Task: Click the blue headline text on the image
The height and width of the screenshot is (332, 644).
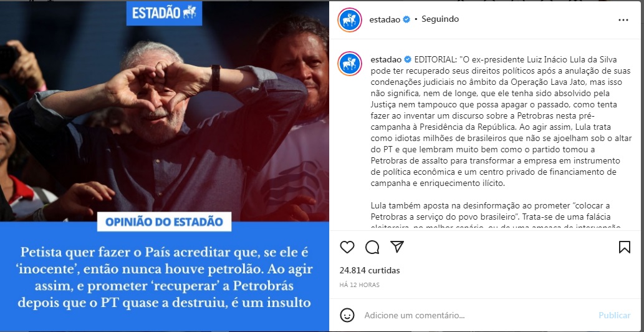Action: coord(165,277)
